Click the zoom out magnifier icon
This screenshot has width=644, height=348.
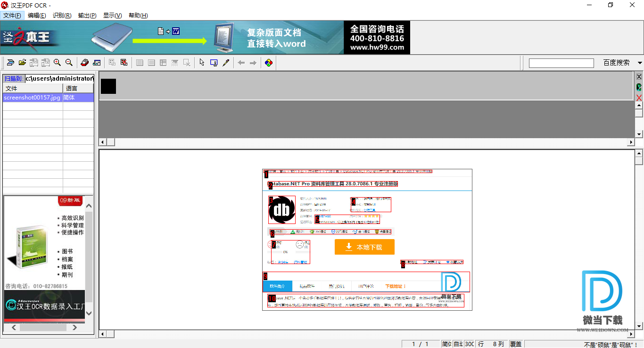pyautogui.click(x=69, y=62)
